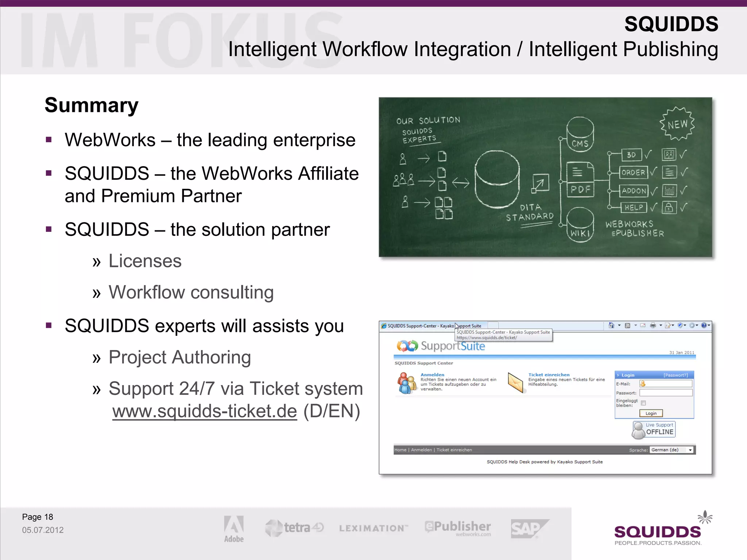
Task: Click Anmelden in the footer bar
Action: [421, 450]
